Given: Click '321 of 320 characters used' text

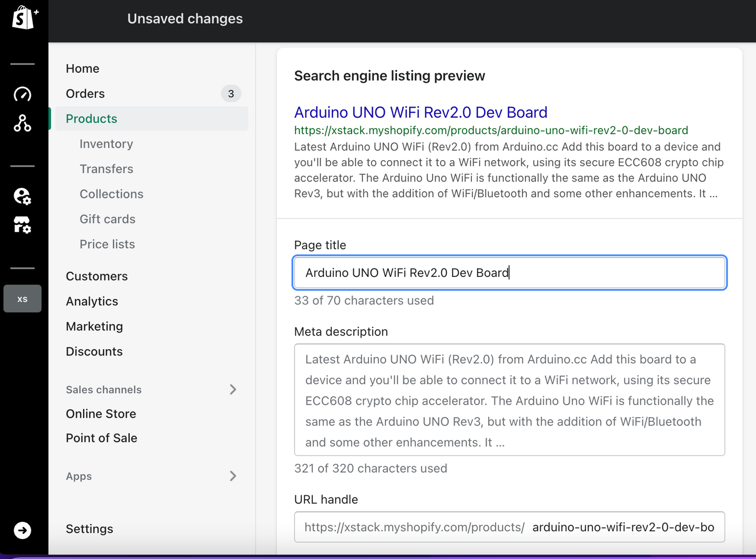Looking at the screenshot, I should coord(370,468).
